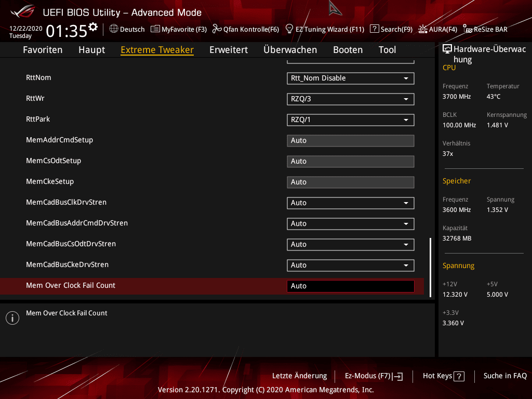Click Letzte Änderung button
This screenshot has width=532, height=399.
(x=300, y=376)
